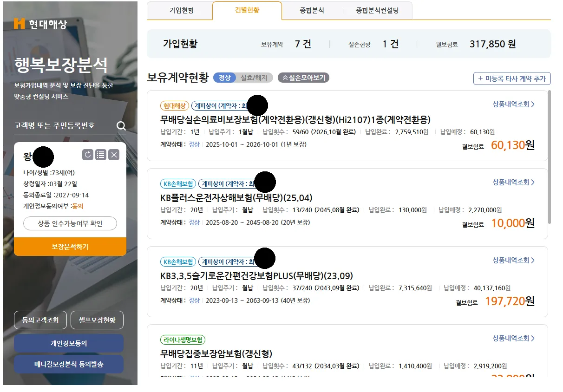Select the 건별현황 tab
The width and height of the screenshot is (563, 392).
pos(247,10)
